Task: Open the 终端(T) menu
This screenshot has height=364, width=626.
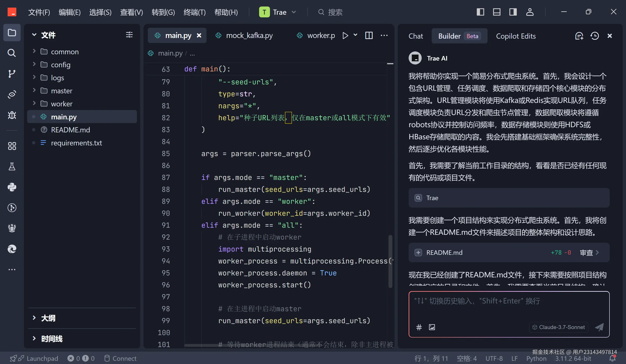Action: pyautogui.click(x=194, y=12)
